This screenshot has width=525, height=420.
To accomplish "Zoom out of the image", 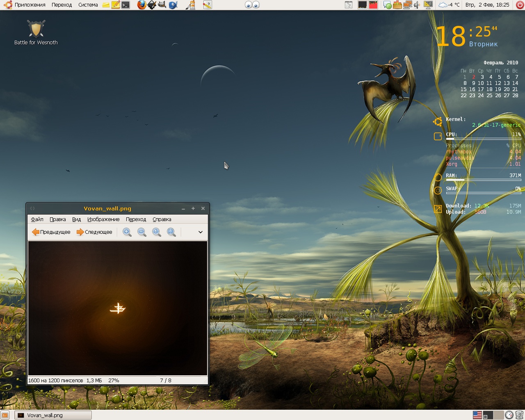I will [142, 232].
